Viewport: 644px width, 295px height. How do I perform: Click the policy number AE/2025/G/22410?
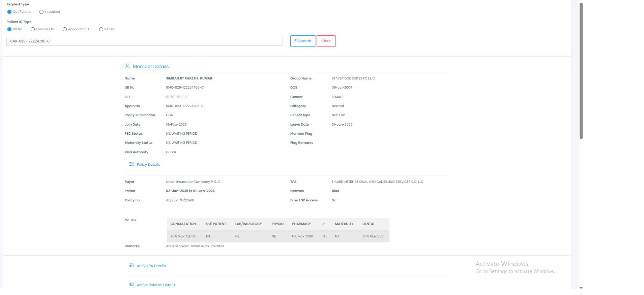(180, 200)
